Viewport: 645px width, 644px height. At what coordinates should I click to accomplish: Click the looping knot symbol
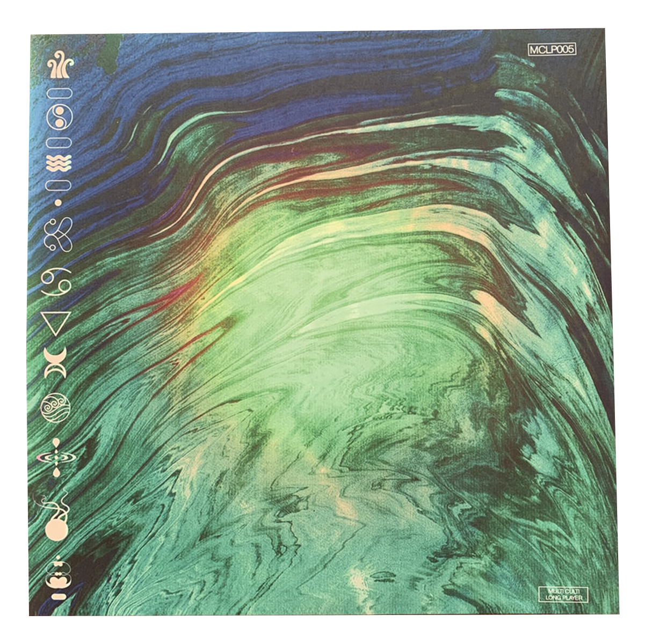click(58, 236)
